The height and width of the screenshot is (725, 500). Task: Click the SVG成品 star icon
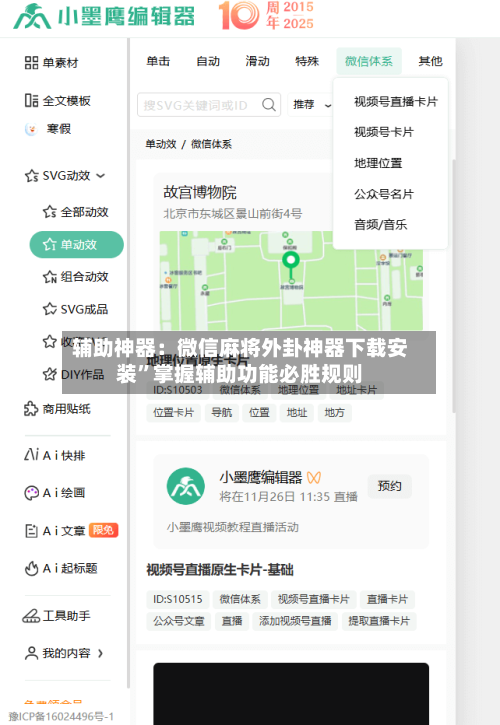coord(49,309)
